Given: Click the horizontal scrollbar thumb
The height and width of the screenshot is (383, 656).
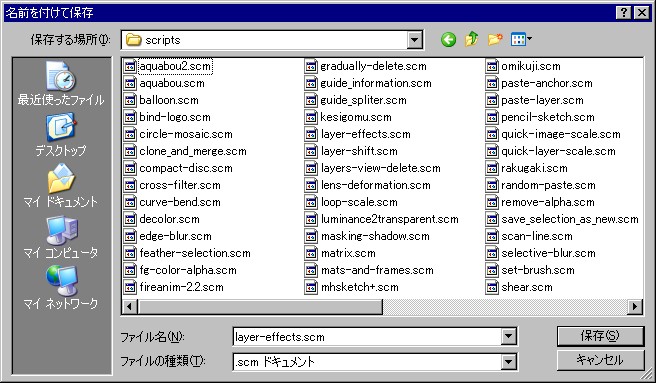Looking at the screenshot, I should coord(260,307).
